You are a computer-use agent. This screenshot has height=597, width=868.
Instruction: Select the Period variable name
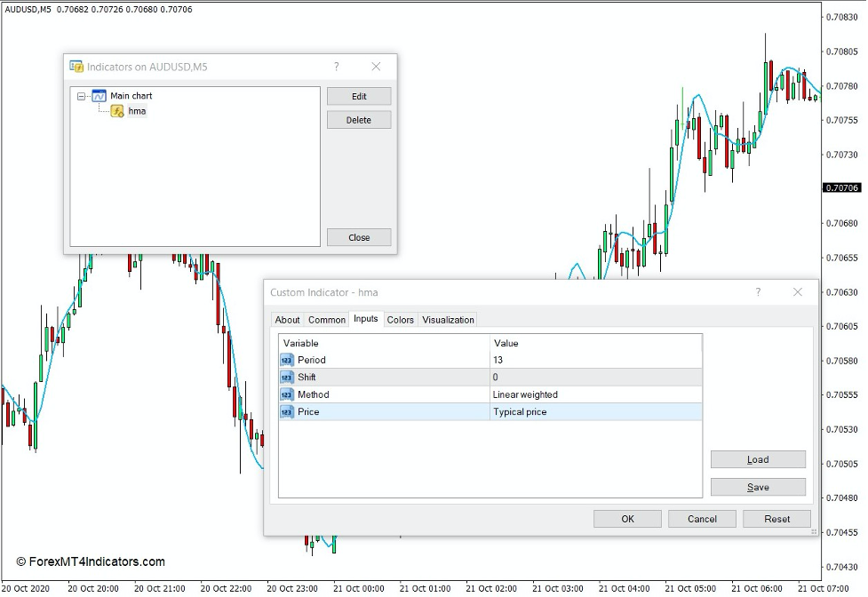[312, 360]
